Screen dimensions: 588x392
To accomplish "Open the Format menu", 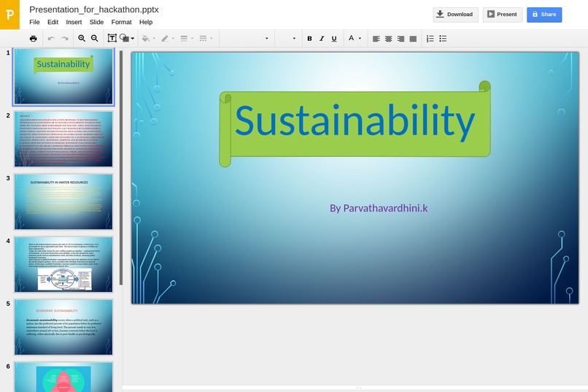I will click(122, 22).
